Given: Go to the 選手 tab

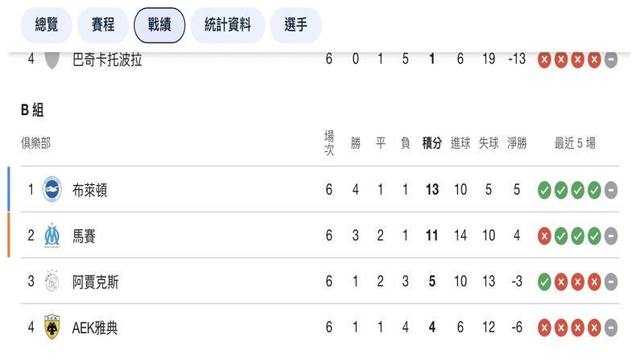Looking at the screenshot, I should click(295, 25).
